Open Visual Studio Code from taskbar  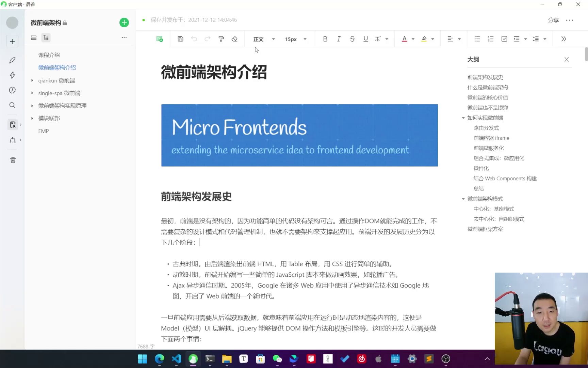[176, 359]
